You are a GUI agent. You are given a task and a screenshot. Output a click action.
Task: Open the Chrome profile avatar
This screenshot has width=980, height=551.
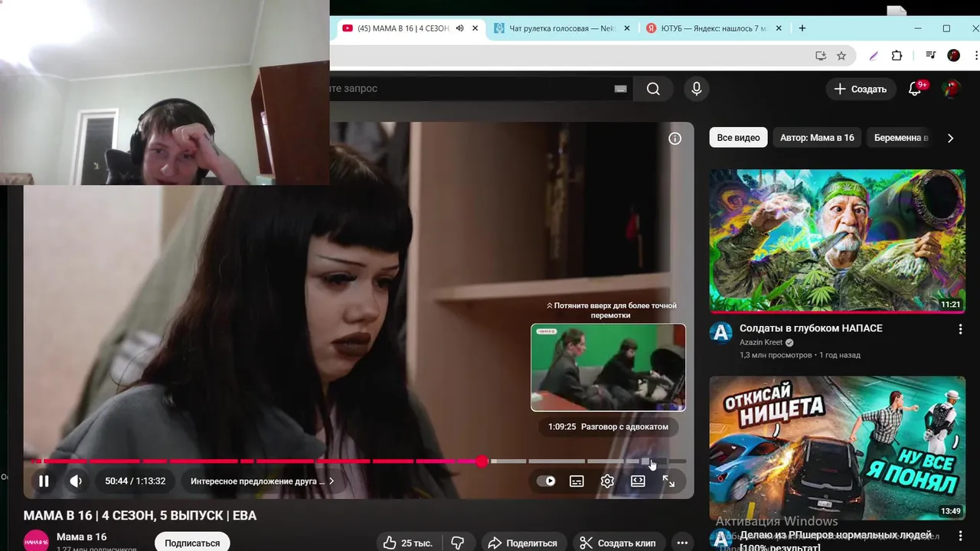click(x=953, y=55)
